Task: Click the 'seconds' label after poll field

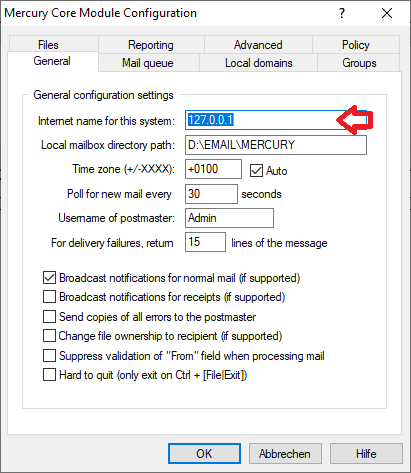Action: point(261,194)
